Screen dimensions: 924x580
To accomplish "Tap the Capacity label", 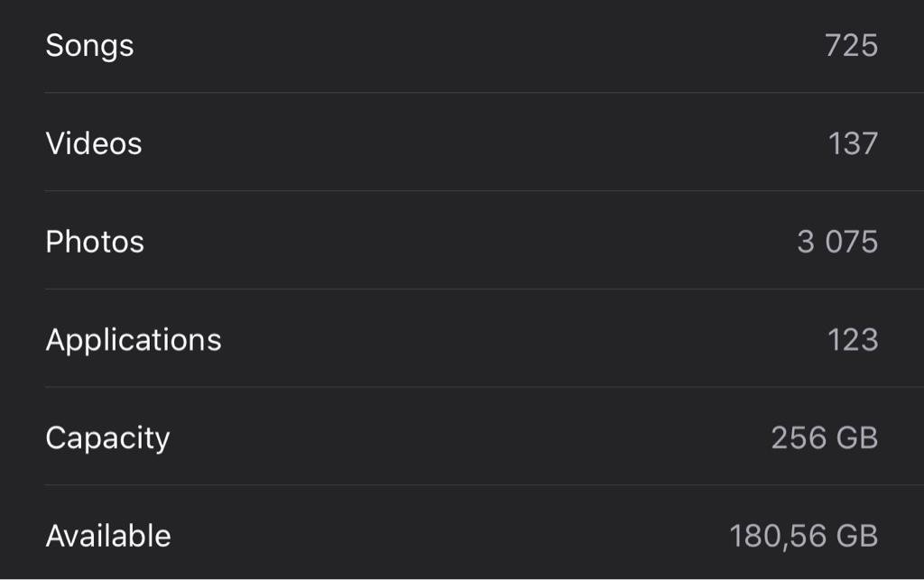I will tap(108, 438).
